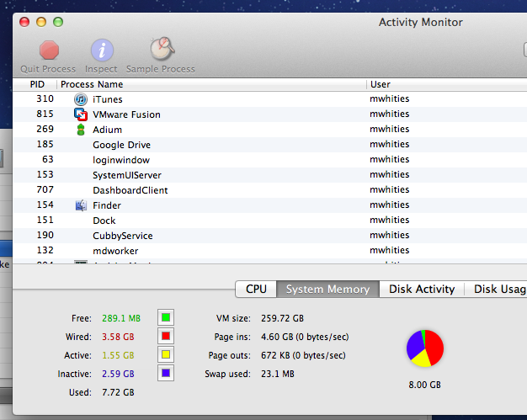Click the yellow Active memory color swatch

click(x=166, y=354)
